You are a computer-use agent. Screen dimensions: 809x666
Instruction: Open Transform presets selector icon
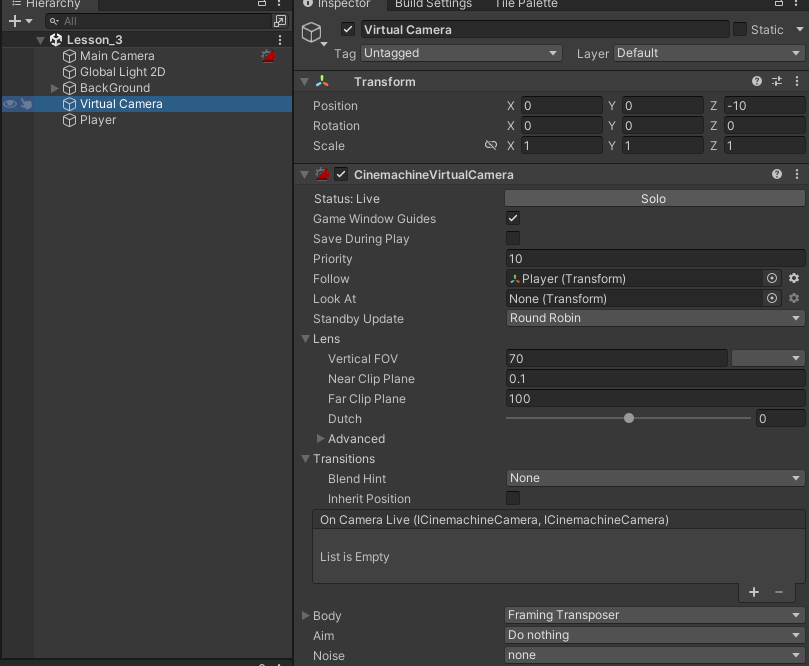pyautogui.click(x=776, y=81)
